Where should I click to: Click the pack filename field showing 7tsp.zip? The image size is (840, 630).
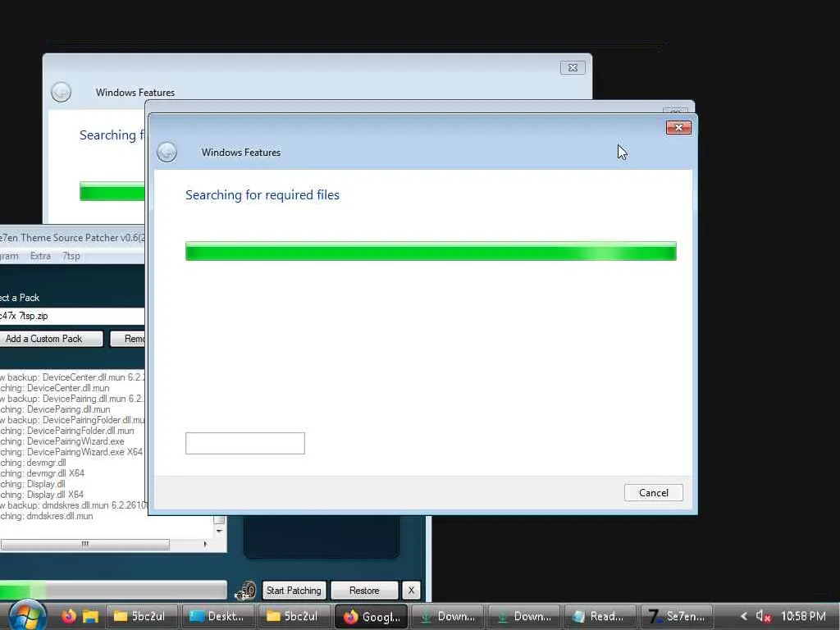[72, 316]
